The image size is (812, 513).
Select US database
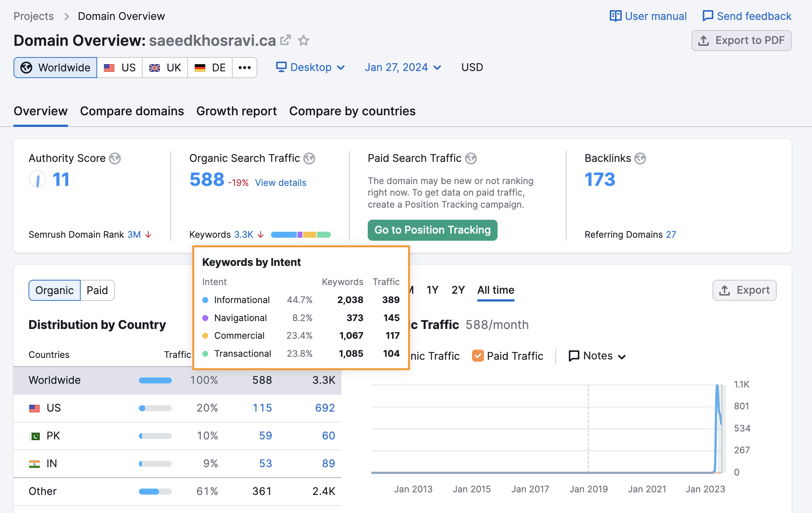coord(120,68)
